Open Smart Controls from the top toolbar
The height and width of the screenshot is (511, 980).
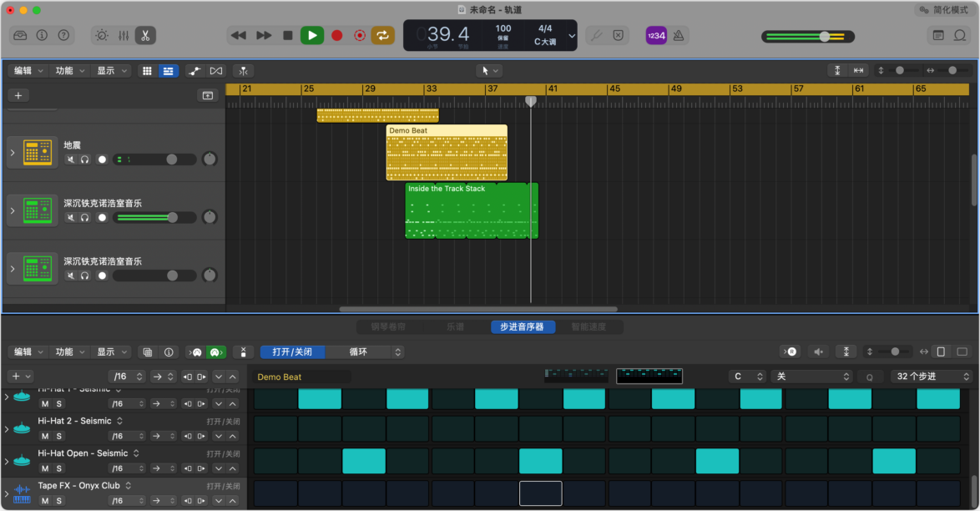[x=102, y=36]
